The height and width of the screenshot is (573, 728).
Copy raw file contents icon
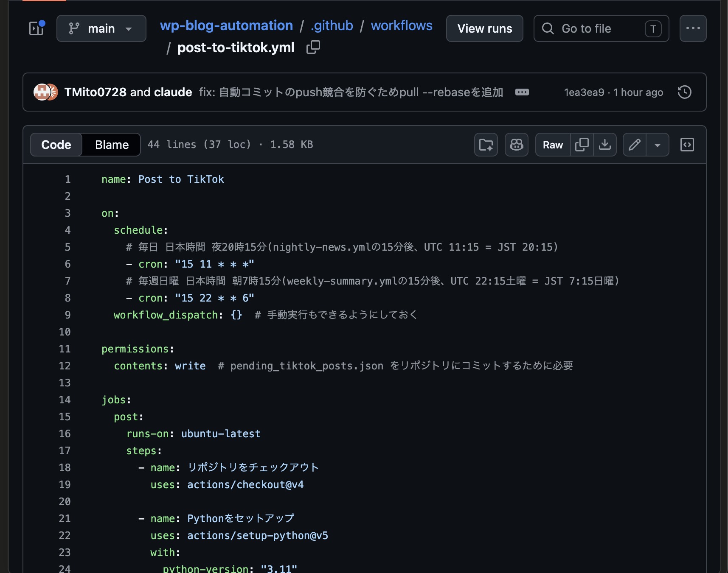coord(582,145)
